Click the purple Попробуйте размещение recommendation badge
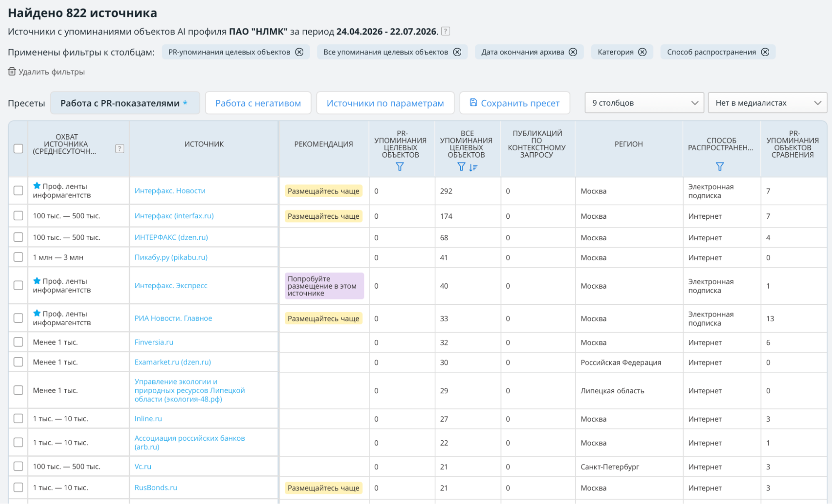The image size is (832, 504). click(324, 286)
